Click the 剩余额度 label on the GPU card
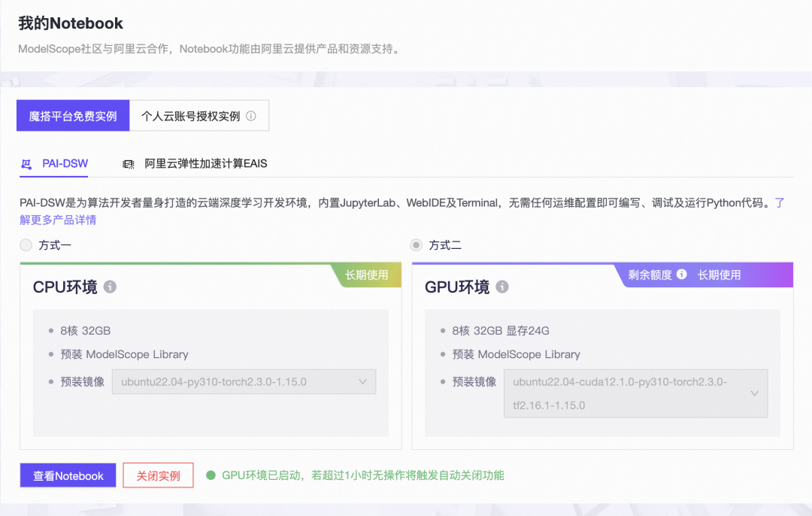This screenshot has width=812, height=516. tap(650, 275)
